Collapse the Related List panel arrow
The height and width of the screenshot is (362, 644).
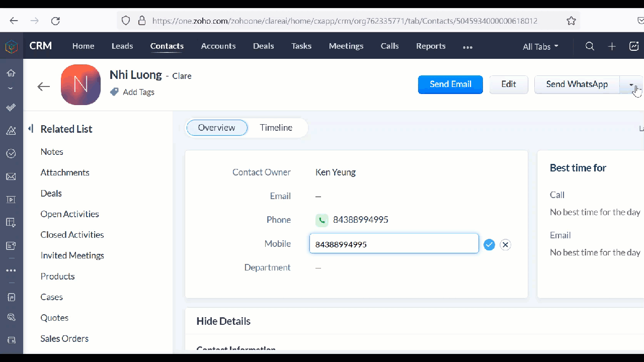31,129
